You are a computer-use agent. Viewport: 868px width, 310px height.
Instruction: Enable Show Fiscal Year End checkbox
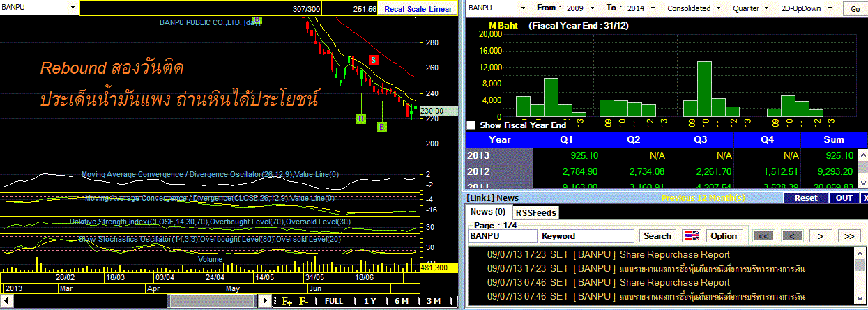tap(471, 125)
